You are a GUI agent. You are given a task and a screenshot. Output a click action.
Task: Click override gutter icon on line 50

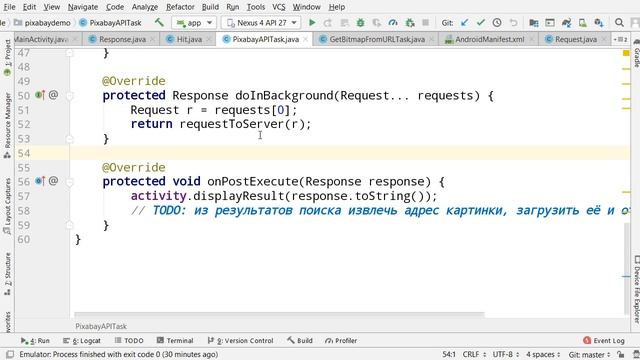40,95
